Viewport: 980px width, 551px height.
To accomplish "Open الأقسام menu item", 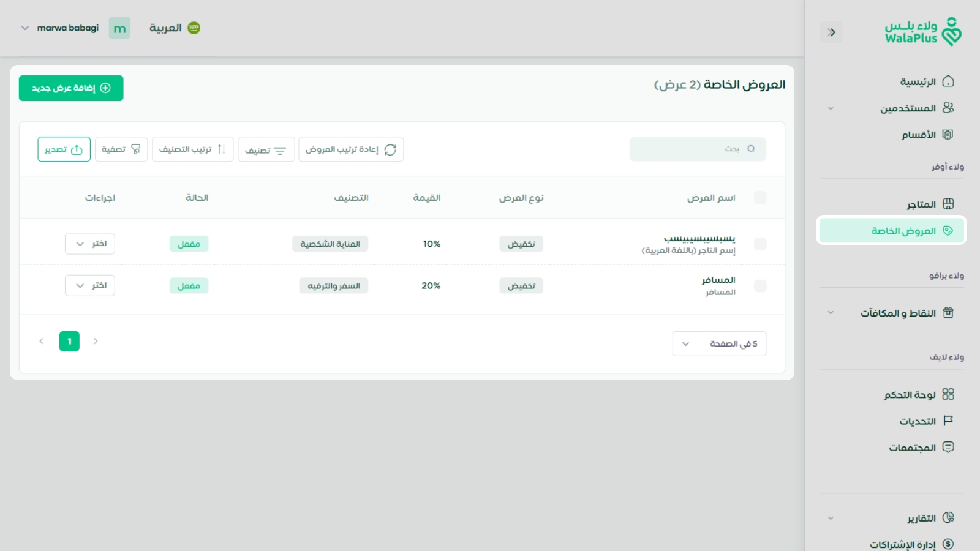I will 918,134.
